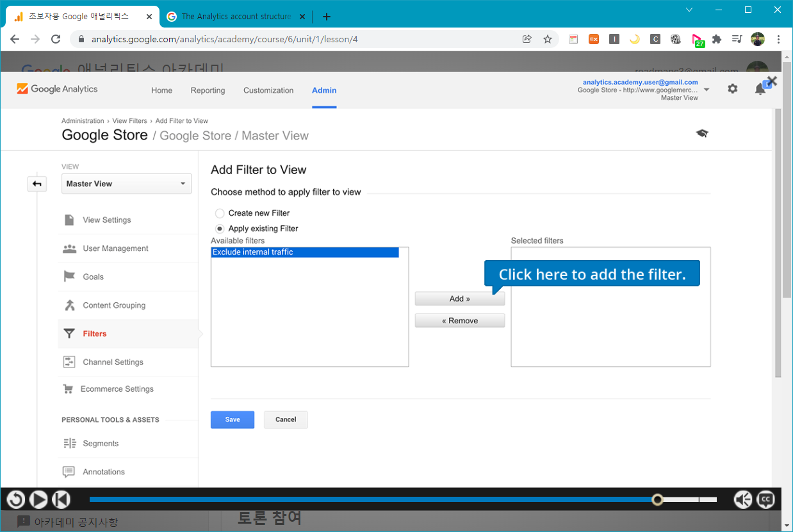The width and height of the screenshot is (793, 532).
Task: Select Apply existing Filter radio option
Action: [x=220, y=229]
